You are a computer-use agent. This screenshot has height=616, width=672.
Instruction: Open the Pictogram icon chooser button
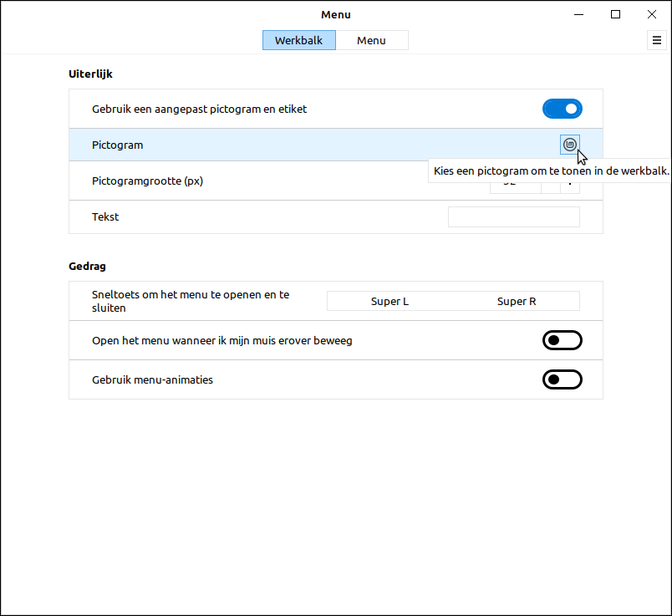tap(570, 145)
